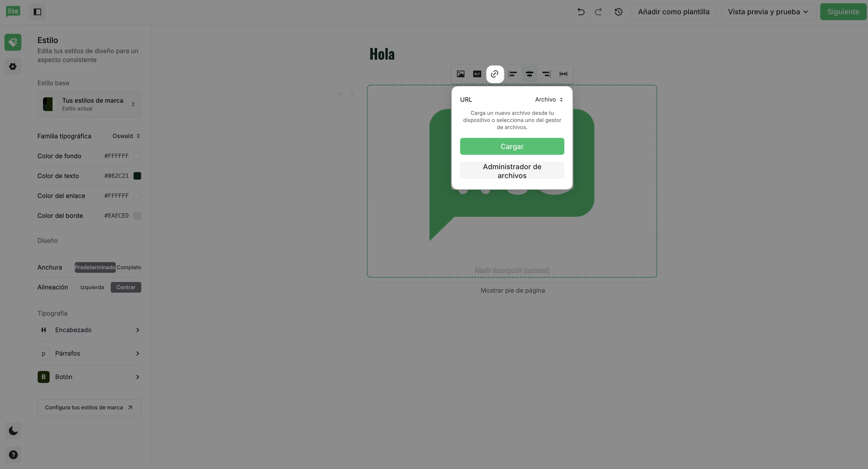This screenshot has width=868, height=469.
Task: Click the ALT text icon
Action: pyautogui.click(x=477, y=74)
